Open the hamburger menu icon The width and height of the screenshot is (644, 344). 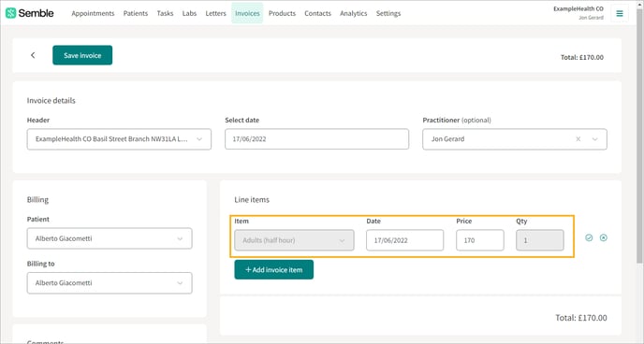coord(620,13)
